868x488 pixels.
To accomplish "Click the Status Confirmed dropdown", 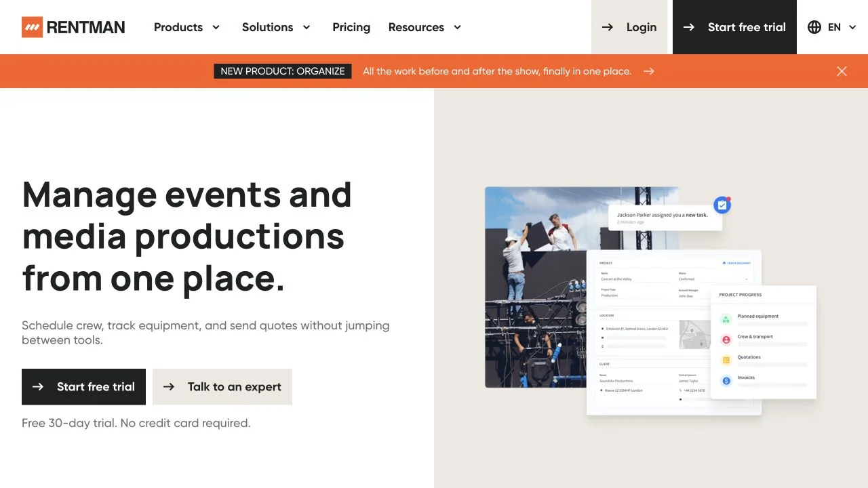I will point(713,279).
